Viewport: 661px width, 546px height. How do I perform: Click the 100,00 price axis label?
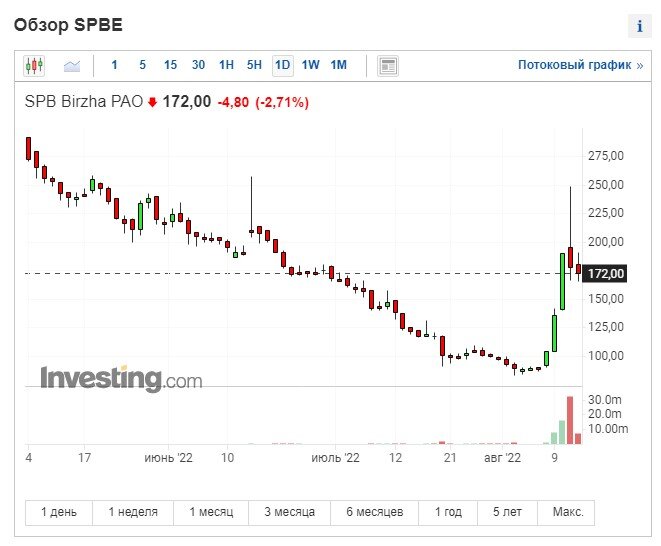coord(606,356)
